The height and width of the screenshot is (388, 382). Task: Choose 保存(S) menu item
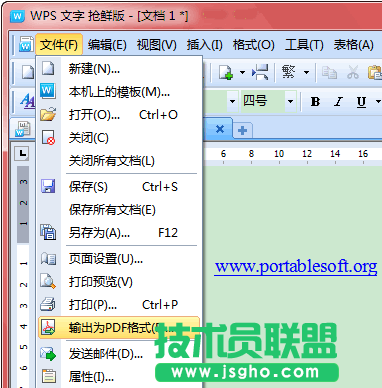pyautogui.click(x=119, y=187)
